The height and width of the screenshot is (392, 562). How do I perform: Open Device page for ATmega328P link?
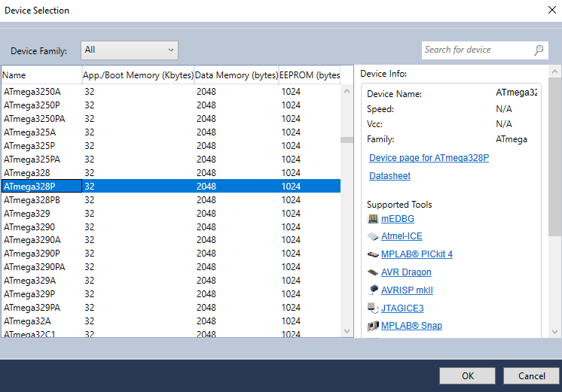pyautogui.click(x=429, y=158)
